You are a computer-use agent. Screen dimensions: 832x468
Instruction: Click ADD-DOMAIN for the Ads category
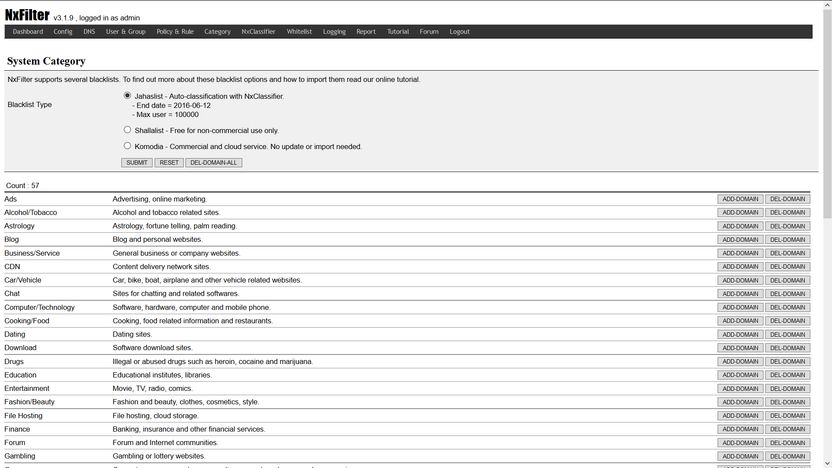point(740,199)
